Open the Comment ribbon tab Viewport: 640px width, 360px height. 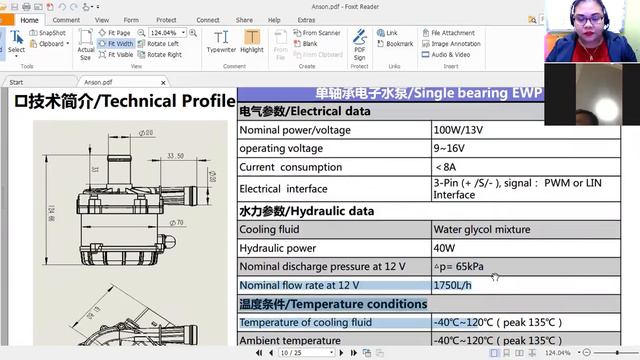tap(66, 20)
